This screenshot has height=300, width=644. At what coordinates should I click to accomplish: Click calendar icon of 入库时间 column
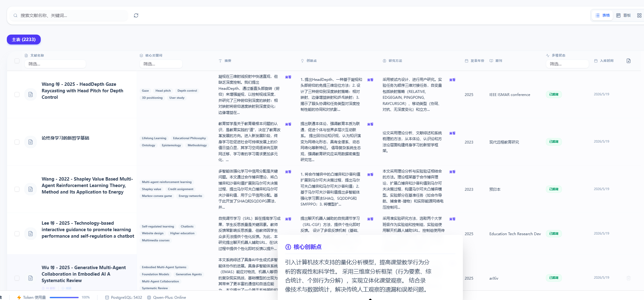[x=596, y=61]
